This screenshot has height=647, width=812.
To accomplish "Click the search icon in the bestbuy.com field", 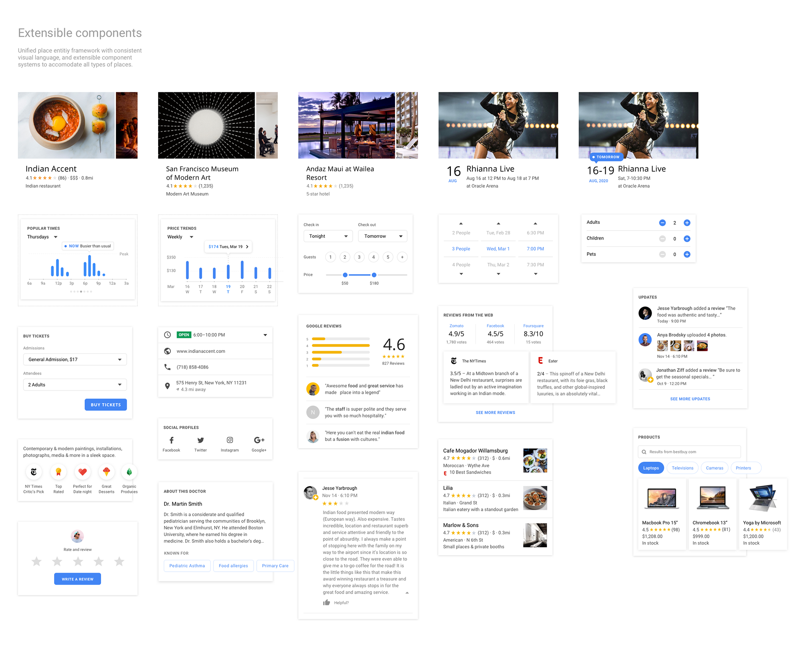I will pos(644,452).
